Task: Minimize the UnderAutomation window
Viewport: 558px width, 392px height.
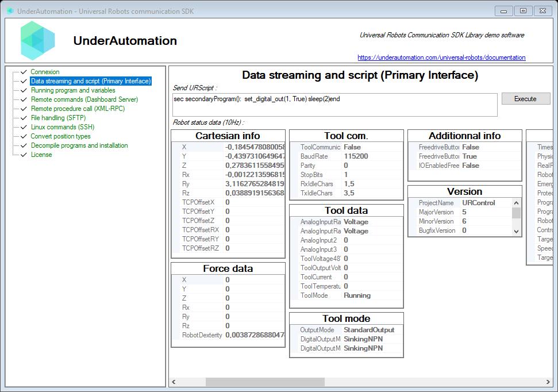Action: click(x=504, y=11)
